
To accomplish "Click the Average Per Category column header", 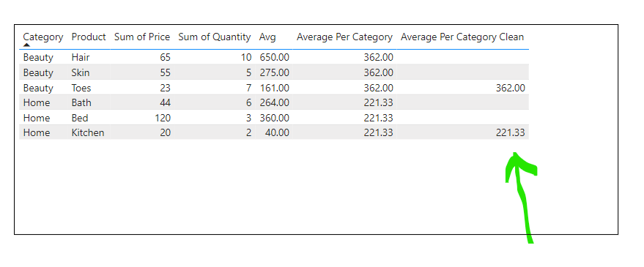I will [x=344, y=37].
